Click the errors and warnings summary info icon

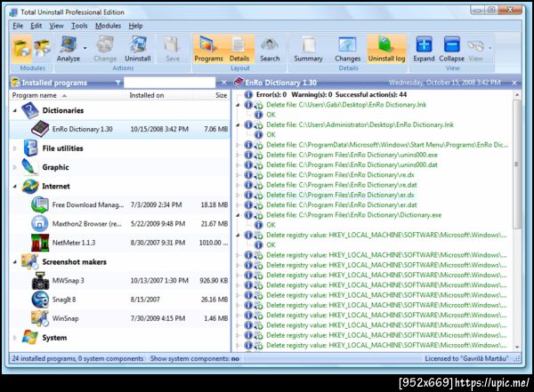[x=248, y=95]
